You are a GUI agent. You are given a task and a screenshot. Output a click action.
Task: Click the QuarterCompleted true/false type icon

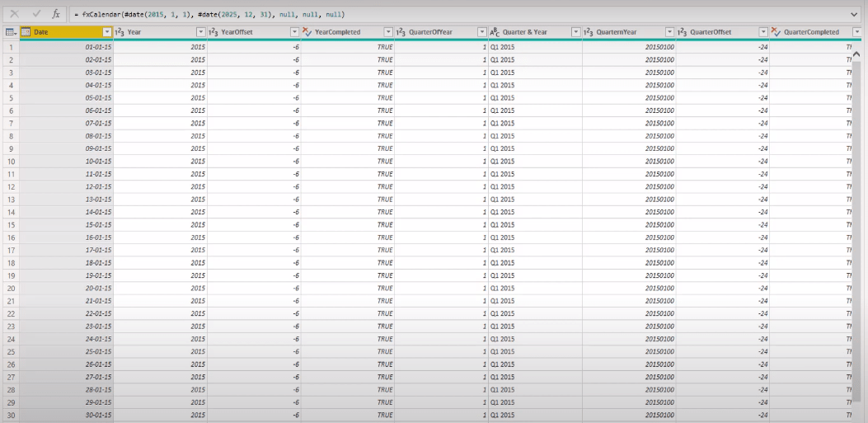point(776,32)
